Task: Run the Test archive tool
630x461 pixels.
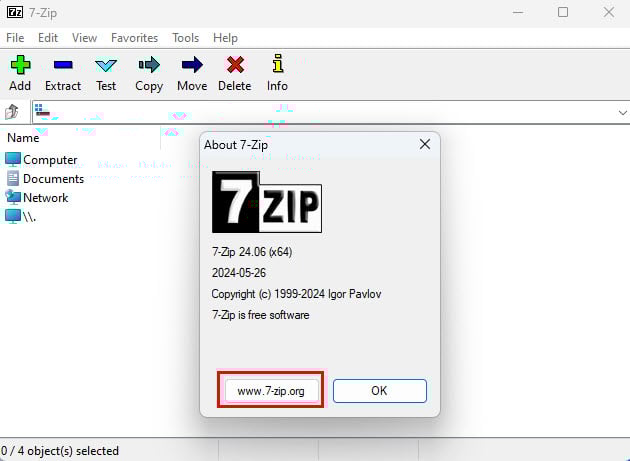Action: [106, 65]
